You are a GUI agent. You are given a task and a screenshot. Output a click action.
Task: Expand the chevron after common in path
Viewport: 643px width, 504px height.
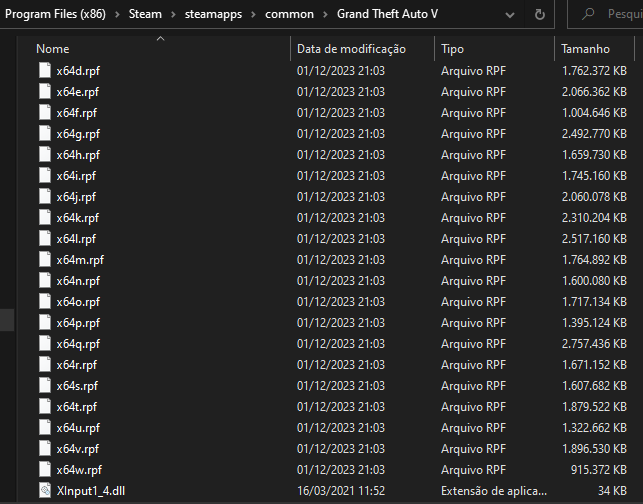tap(326, 15)
